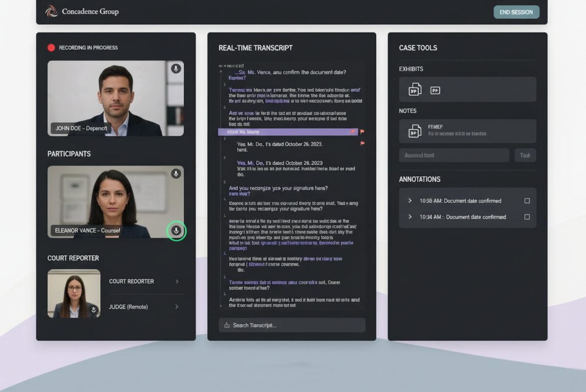Check the 10:34 AM annotation checkbox
The width and height of the screenshot is (586, 392).
pos(527,217)
